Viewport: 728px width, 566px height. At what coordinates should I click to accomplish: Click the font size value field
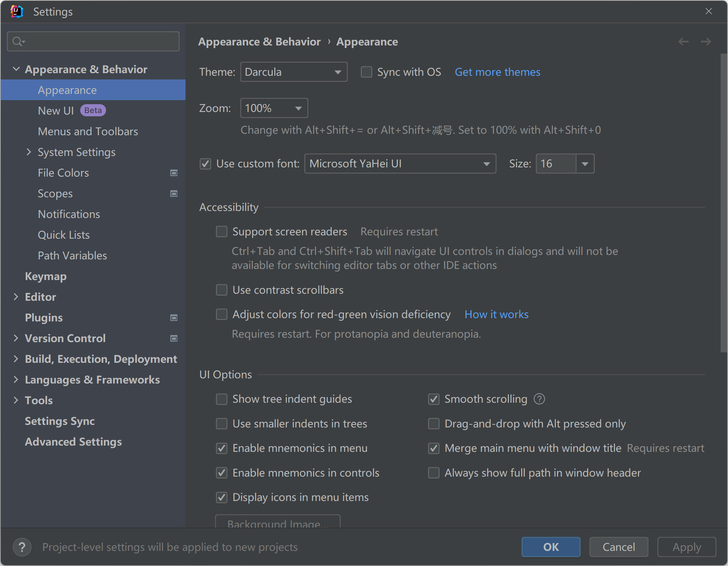click(x=556, y=164)
